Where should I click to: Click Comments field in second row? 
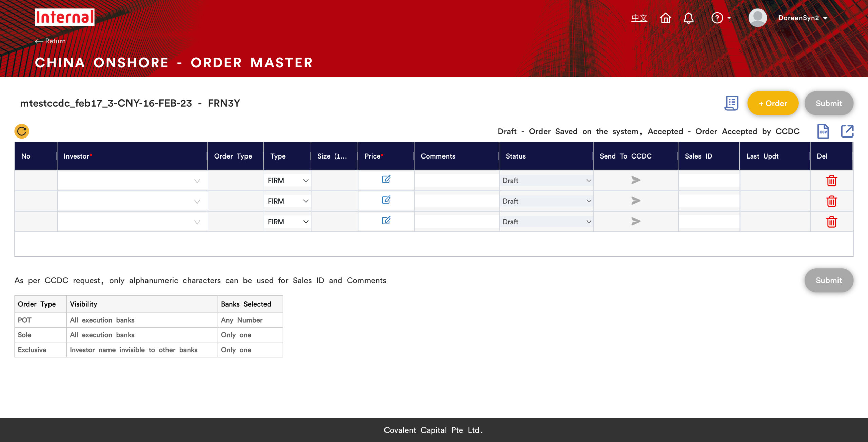[457, 201]
